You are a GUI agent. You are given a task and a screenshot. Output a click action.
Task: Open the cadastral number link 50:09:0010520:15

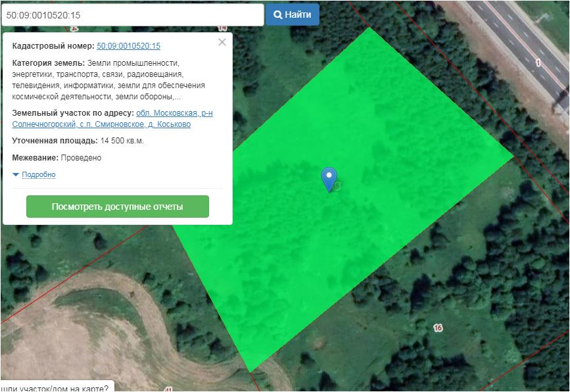click(x=128, y=46)
